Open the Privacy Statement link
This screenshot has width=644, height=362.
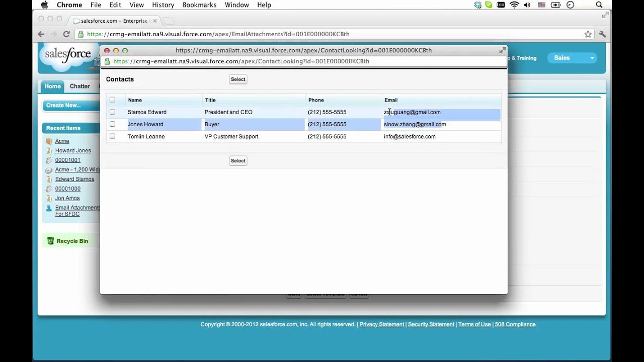(x=381, y=325)
